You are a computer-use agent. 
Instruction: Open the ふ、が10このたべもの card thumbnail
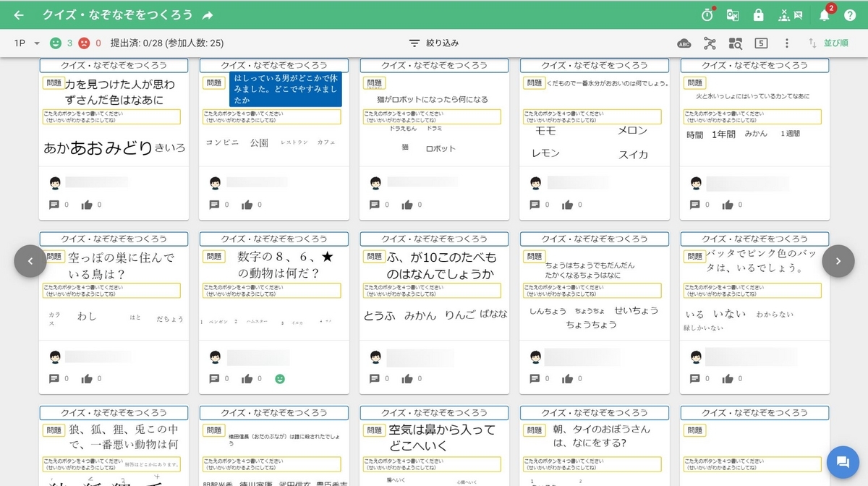(x=435, y=286)
